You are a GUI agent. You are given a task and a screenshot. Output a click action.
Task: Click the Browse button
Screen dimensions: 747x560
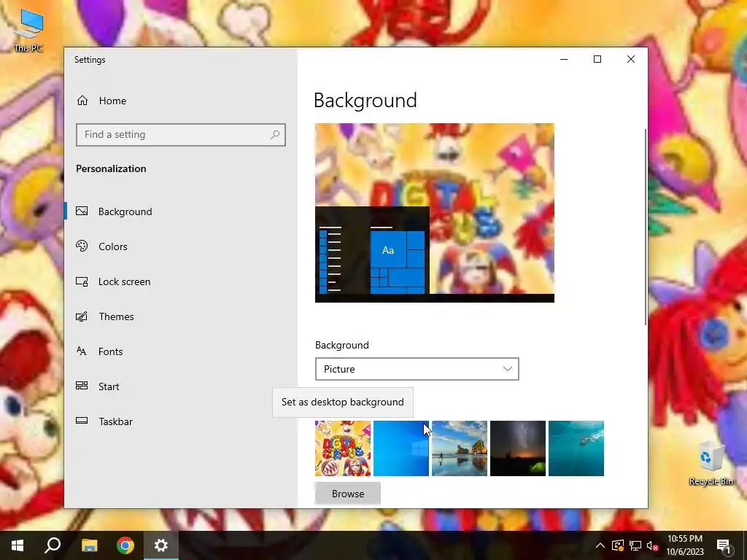348,494
